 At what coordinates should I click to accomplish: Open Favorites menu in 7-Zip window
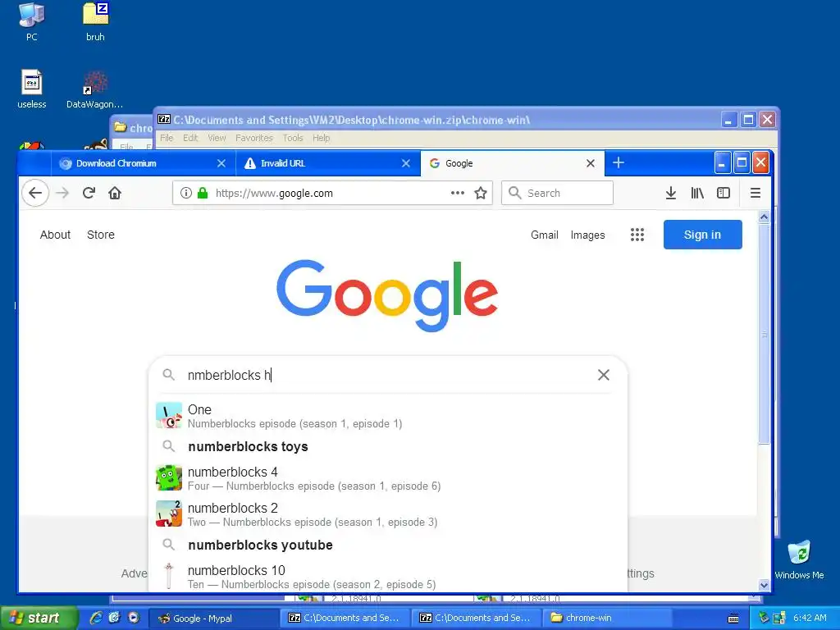tap(254, 138)
